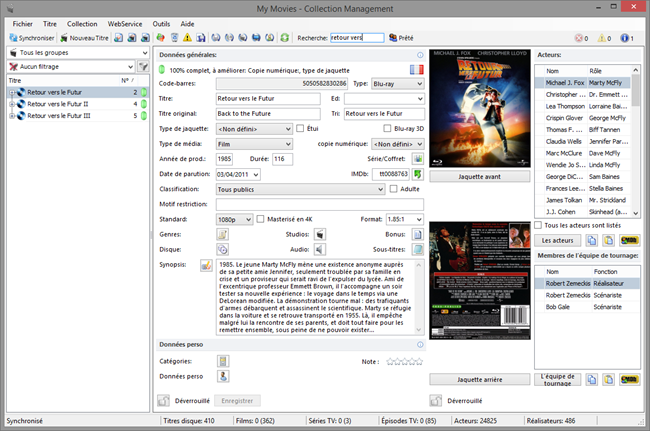Open the Bonus features icon
Viewport: 650px width, 431px height.
pos(417,235)
